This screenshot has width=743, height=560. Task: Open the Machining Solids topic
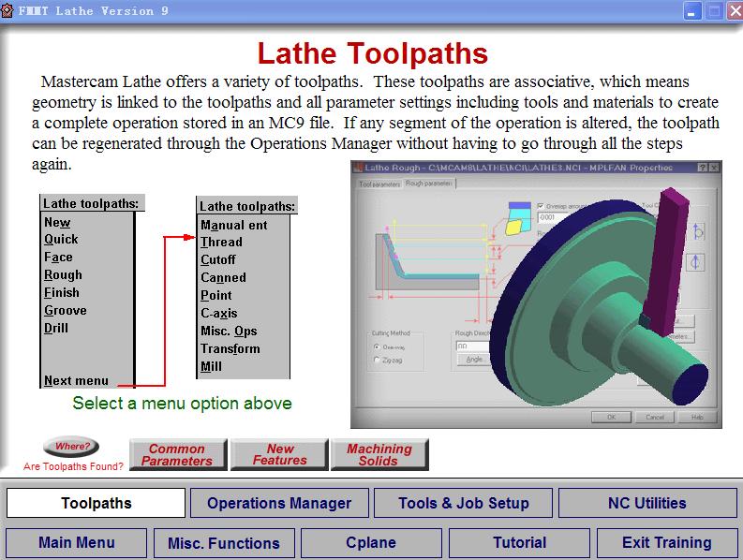click(379, 454)
